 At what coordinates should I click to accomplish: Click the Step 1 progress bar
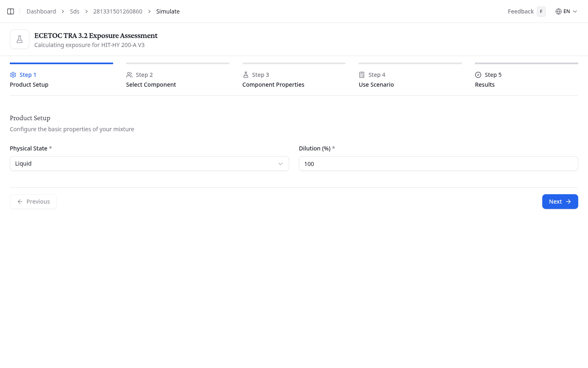61,63
